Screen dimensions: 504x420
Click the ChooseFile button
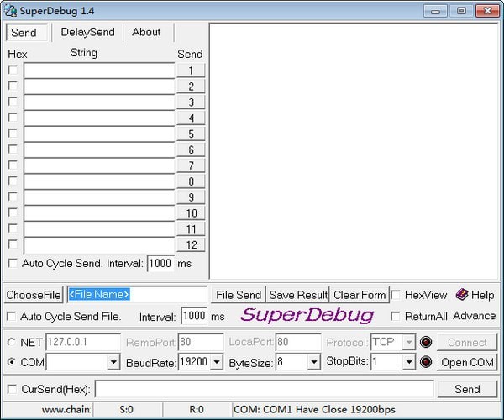(34, 295)
